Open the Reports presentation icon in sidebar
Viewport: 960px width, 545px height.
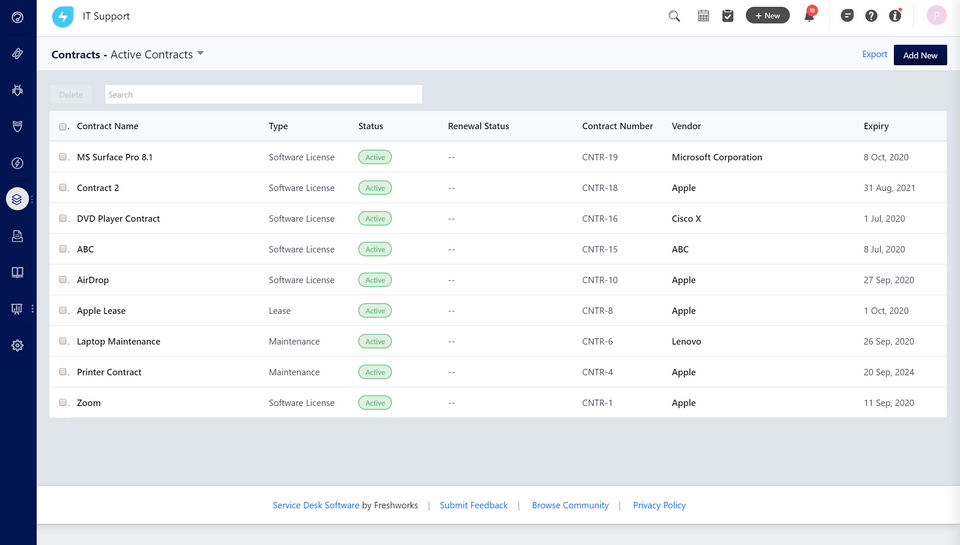(x=17, y=309)
